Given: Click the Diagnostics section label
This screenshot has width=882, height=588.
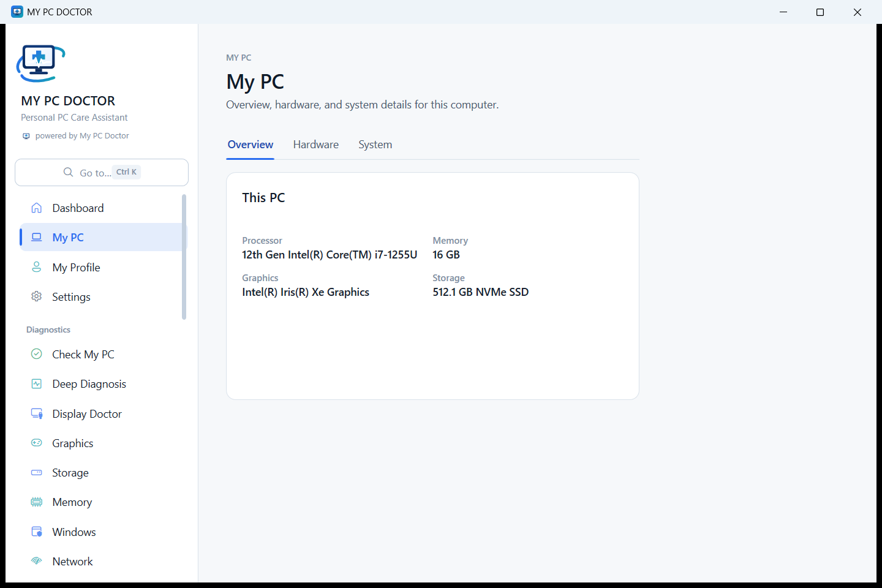Looking at the screenshot, I should [x=48, y=330].
